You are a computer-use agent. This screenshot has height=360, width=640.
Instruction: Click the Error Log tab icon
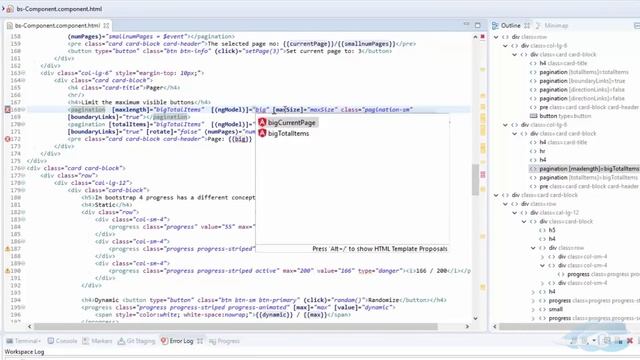pos(164,341)
